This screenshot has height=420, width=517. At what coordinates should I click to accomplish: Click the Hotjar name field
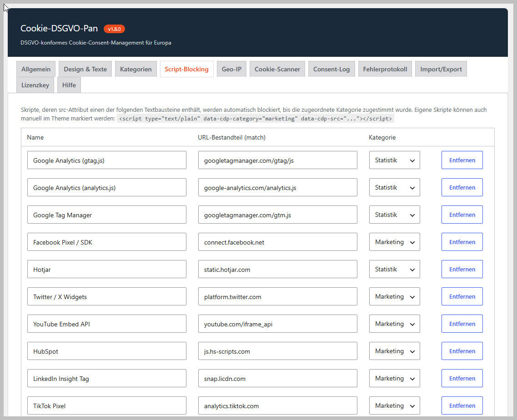(107, 270)
